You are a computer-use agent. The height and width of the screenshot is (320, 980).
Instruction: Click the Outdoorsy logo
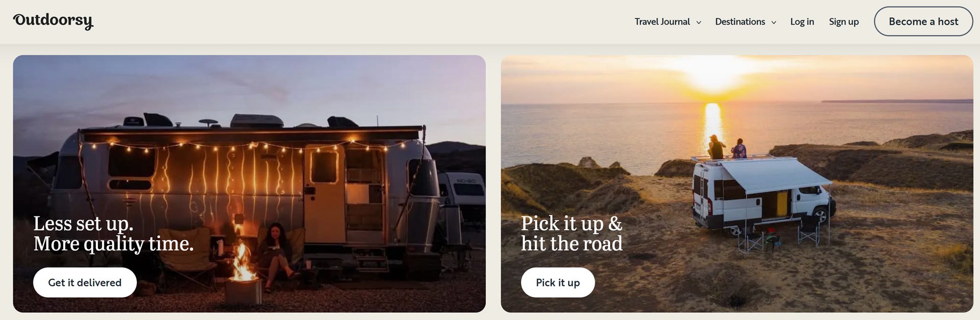[53, 21]
